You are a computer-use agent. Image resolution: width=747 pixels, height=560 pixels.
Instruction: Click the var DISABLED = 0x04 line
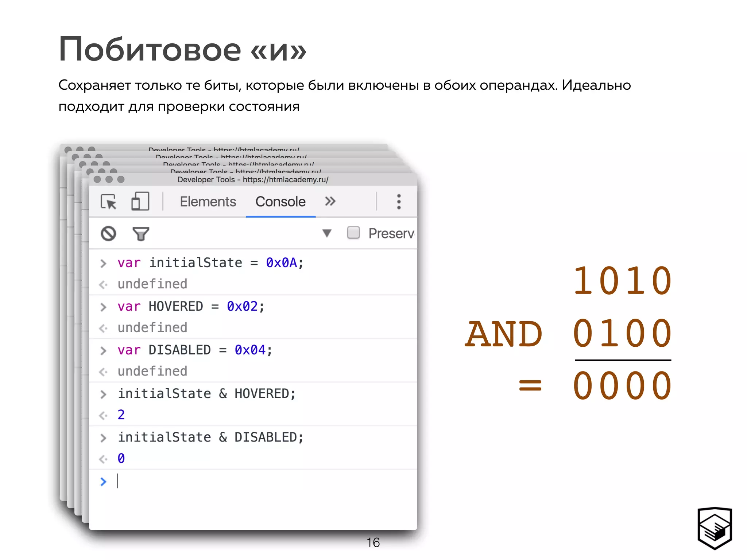pyautogui.click(x=194, y=350)
